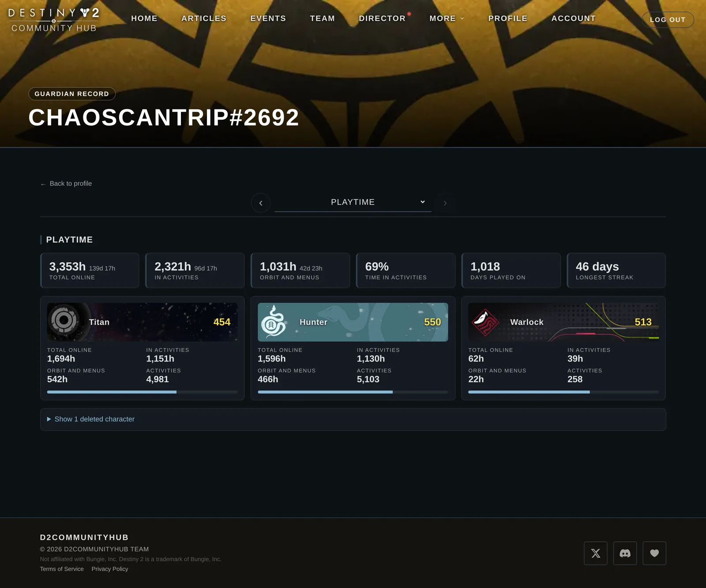Click the Warlock class emblem icon

click(x=485, y=322)
